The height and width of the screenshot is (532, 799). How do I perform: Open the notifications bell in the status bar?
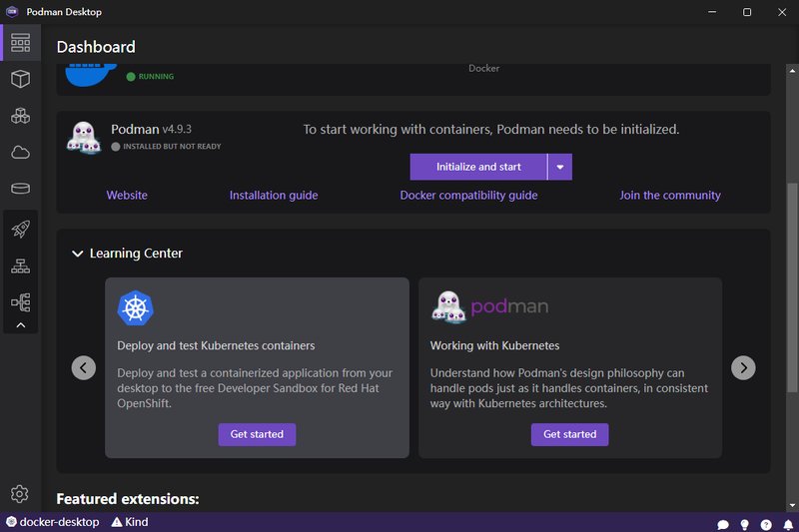coord(787,523)
